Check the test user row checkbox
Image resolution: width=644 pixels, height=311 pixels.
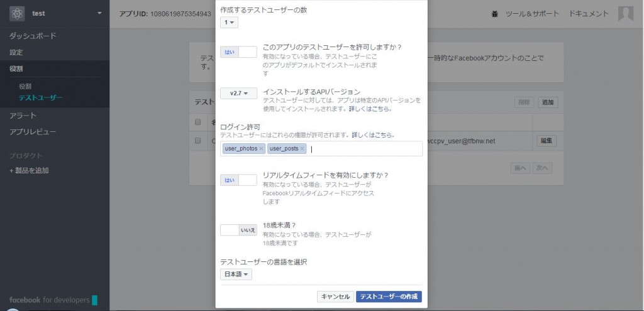pos(197,141)
